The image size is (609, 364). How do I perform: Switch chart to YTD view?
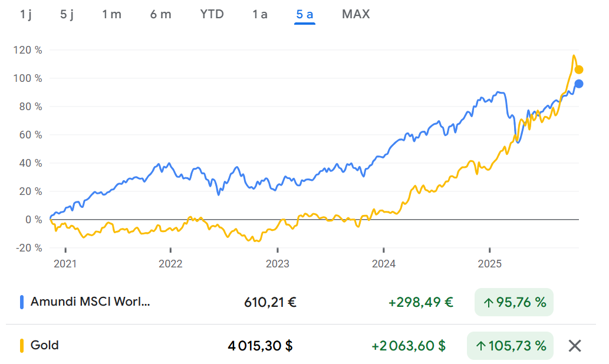click(212, 14)
